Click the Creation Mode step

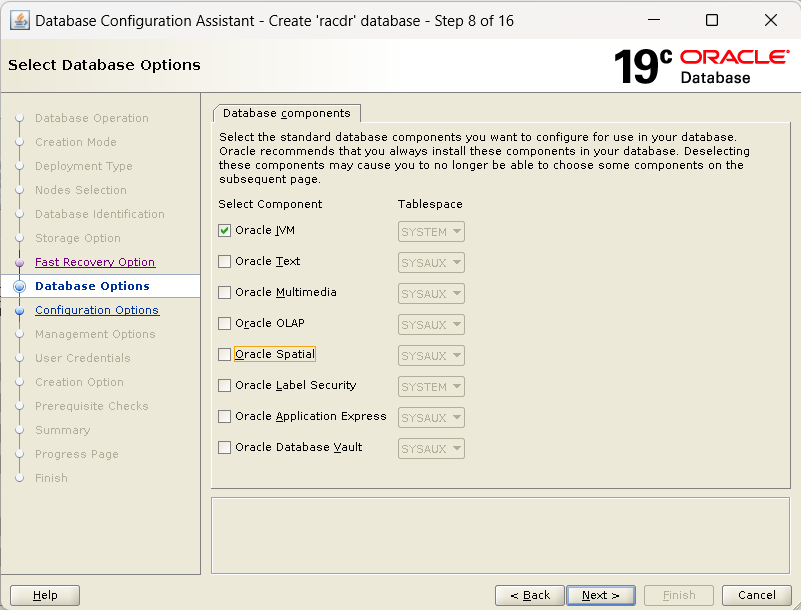pyautogui.click(x=76, y=142)
